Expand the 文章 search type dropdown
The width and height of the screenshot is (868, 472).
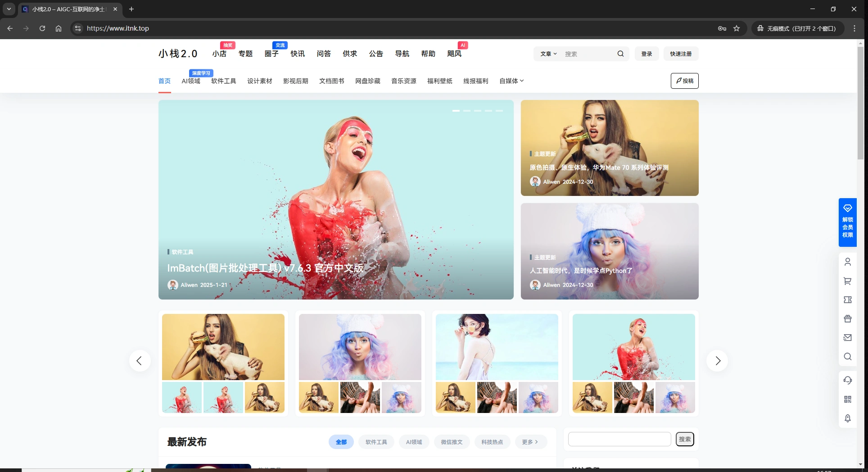click(x=548, y=54)
